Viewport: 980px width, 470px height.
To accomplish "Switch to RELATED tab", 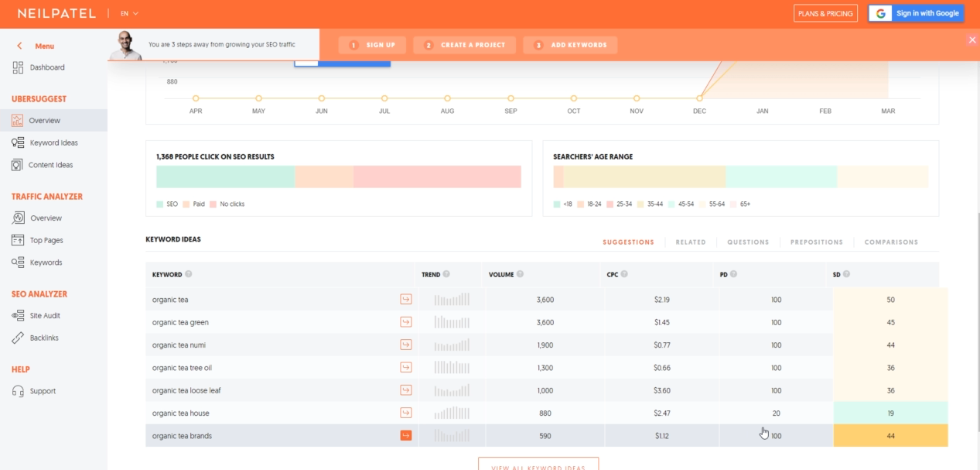I will [691, 242].
